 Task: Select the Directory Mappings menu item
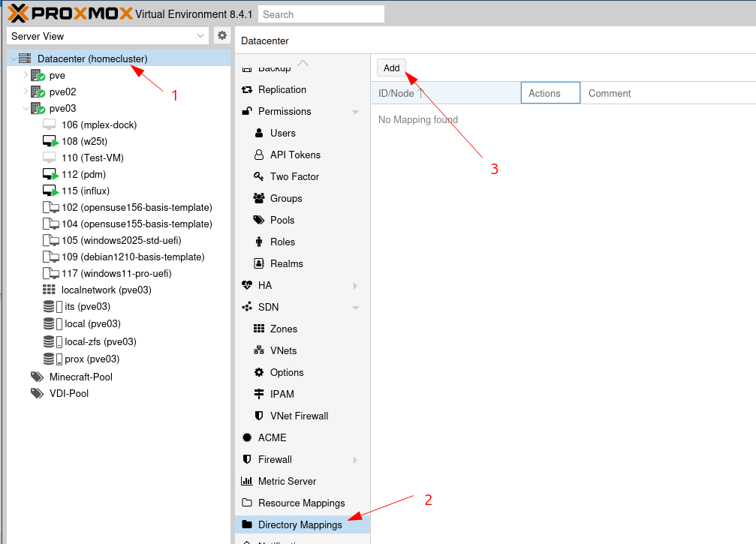pos(303,524)
